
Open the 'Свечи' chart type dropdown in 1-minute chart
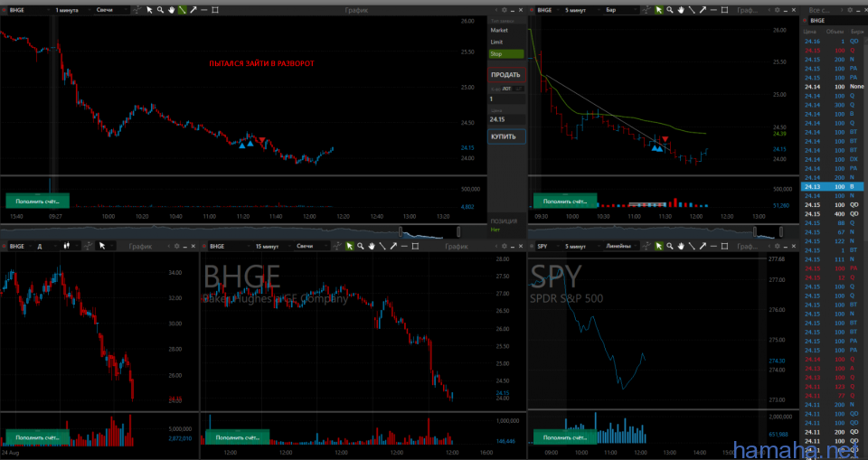pyautogui.click(x=111, y=10)
